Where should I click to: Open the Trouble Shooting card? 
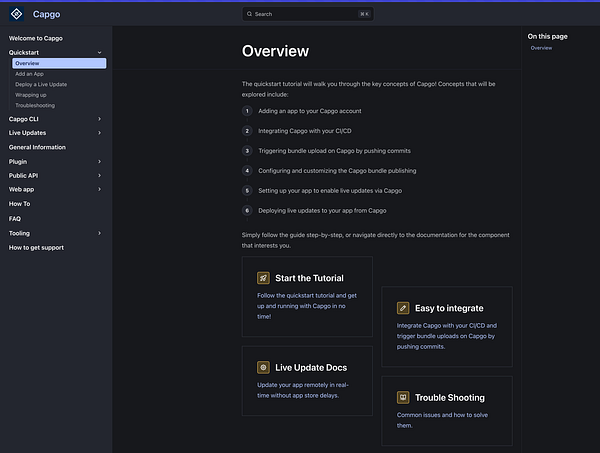pos(447,411)
